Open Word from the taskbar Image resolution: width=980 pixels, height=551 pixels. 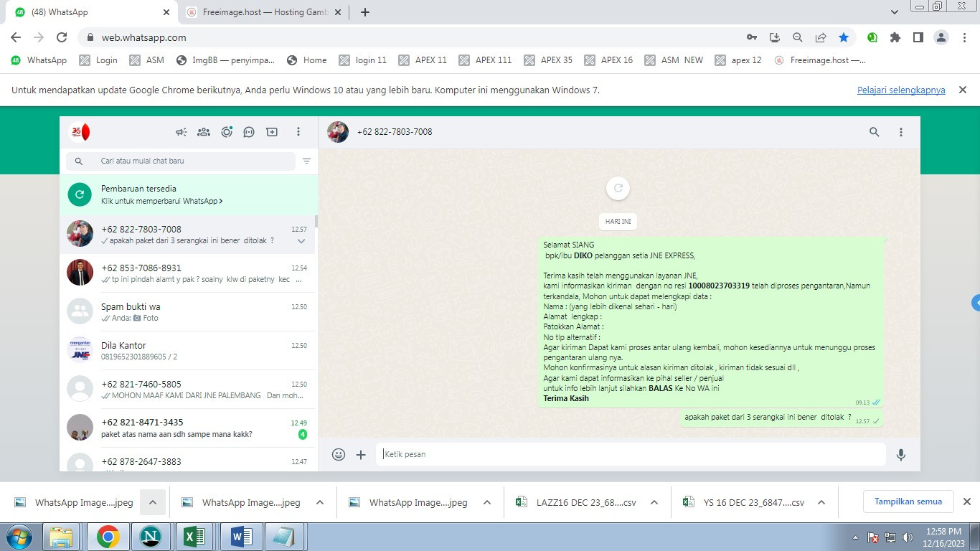coord(241,537)
